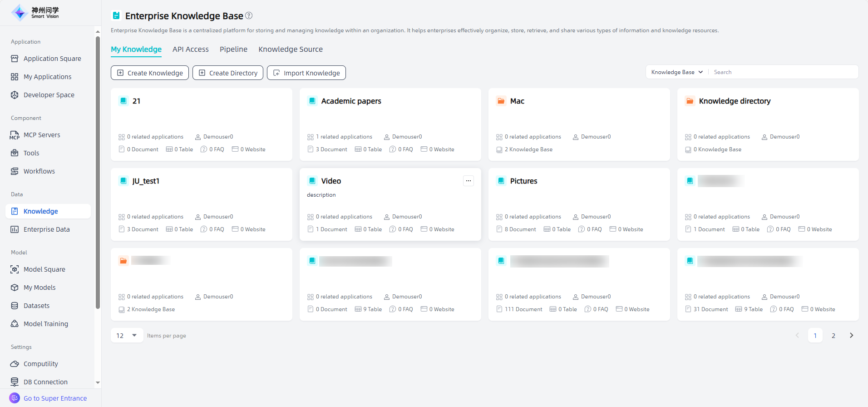The height and width of the screenshot is (407, 868).
Task: Expand the Knowledge Base search filter dropdown
Action: 677,72
